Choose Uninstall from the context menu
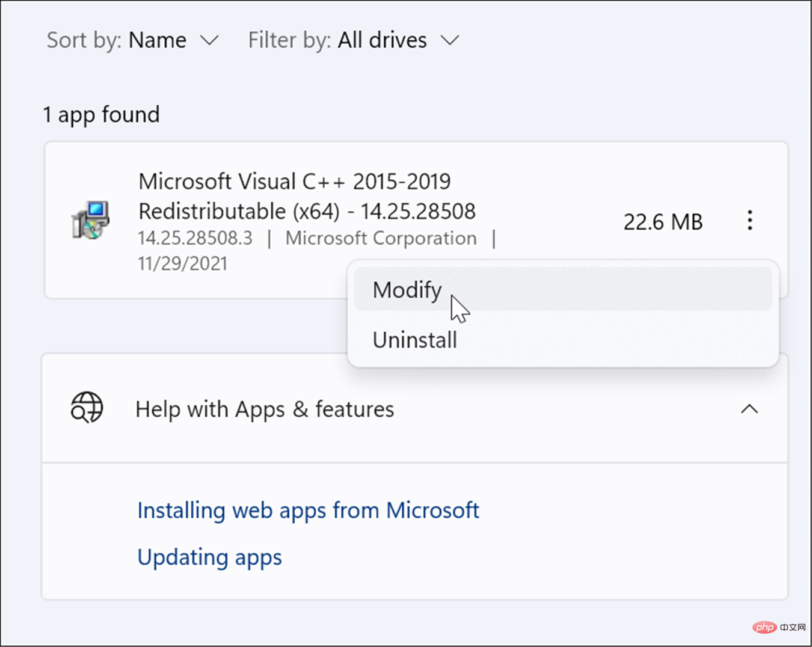Viewport: 812px width, 647px height. coord(563,340)
